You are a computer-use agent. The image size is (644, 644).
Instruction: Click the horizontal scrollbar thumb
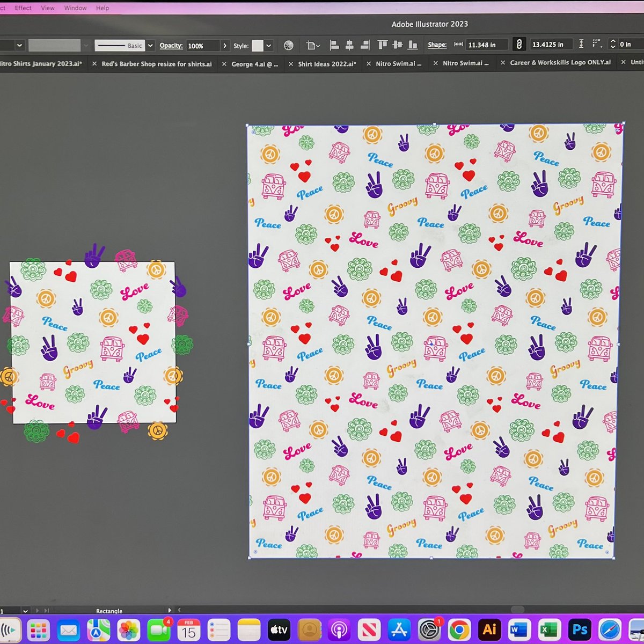517,610
